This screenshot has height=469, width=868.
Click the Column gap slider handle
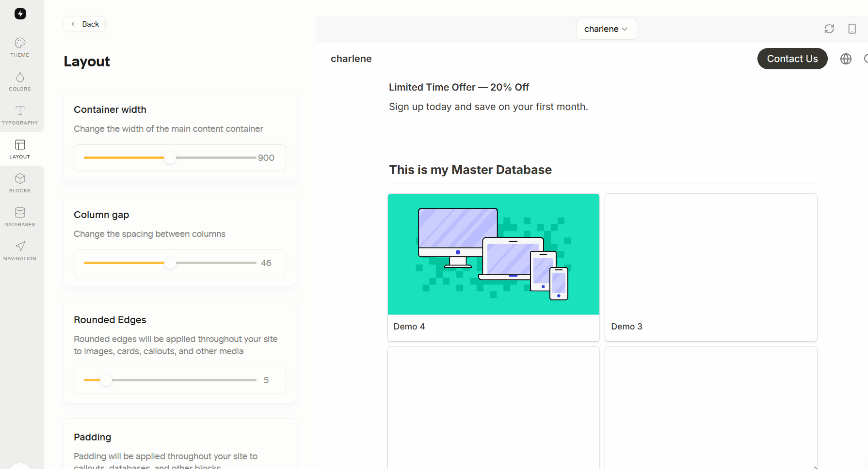coord(170,263)
